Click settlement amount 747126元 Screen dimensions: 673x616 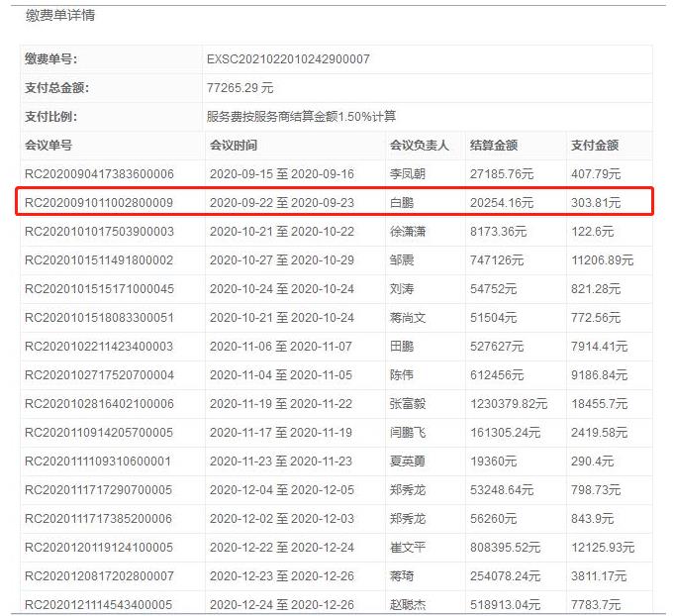[x=503, y=260]
